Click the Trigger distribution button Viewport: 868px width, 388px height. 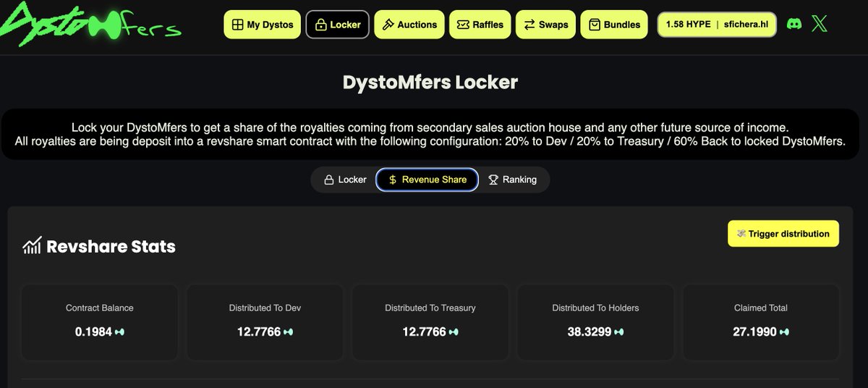783,234
